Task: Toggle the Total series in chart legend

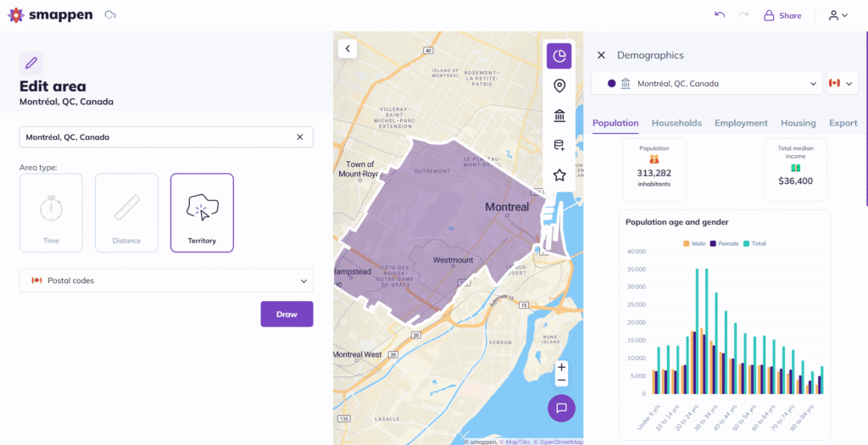Action: 755,243
